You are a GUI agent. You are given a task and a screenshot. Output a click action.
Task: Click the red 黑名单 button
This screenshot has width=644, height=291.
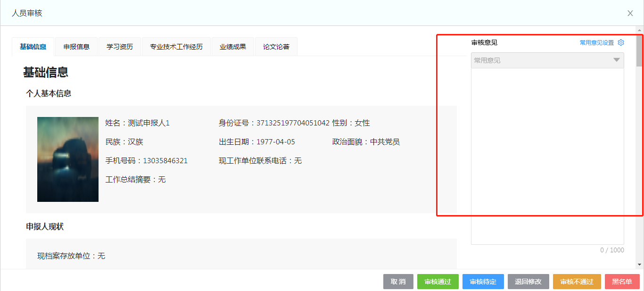tap(622, 282)
